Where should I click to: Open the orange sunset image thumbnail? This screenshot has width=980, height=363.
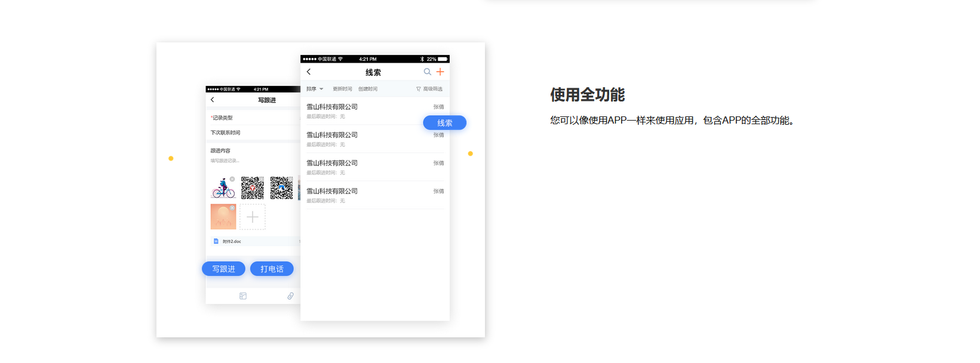click(223, 217)
